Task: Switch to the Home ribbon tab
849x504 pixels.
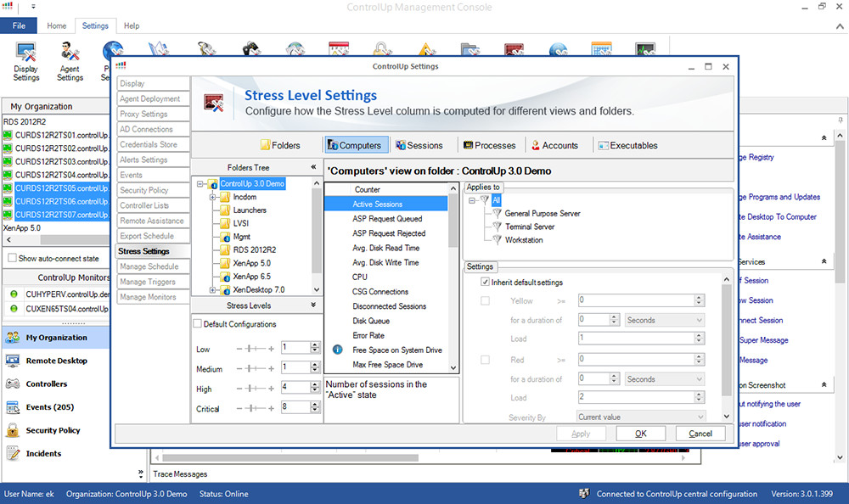Action: 56,25
